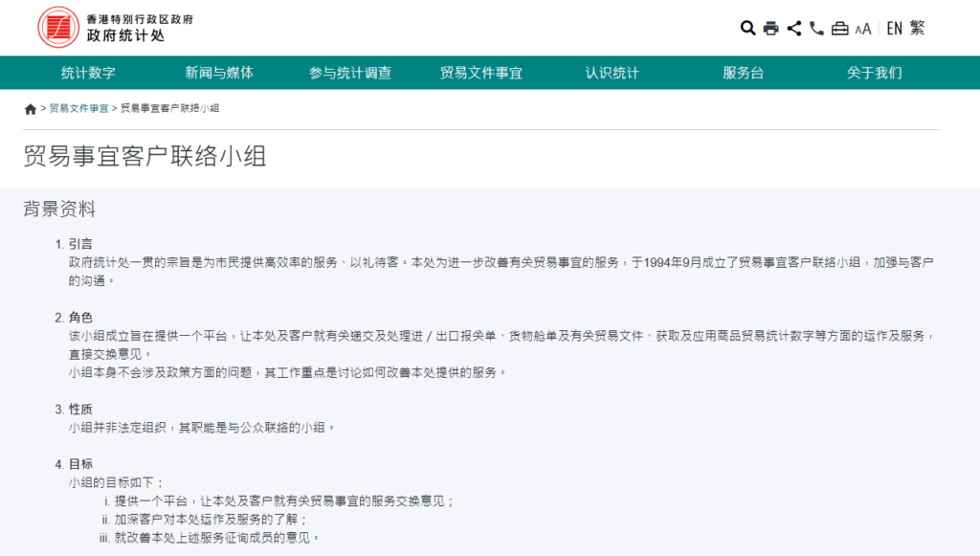Image resolution: width=980 pixels, height=556 pixels.
Task: Switch to Traditional Chinese 繁
Action: click(917, 28)
